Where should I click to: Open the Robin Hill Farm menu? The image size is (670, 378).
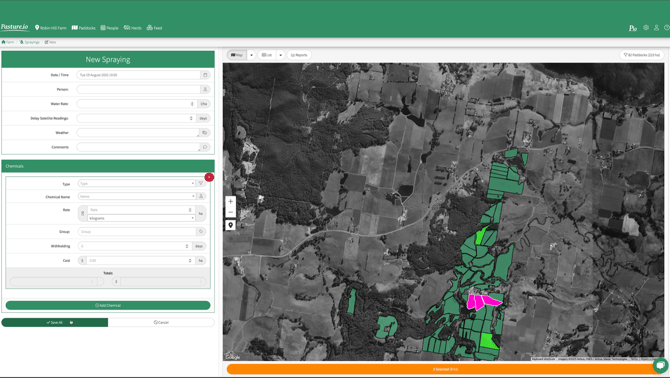coord(51,28)
